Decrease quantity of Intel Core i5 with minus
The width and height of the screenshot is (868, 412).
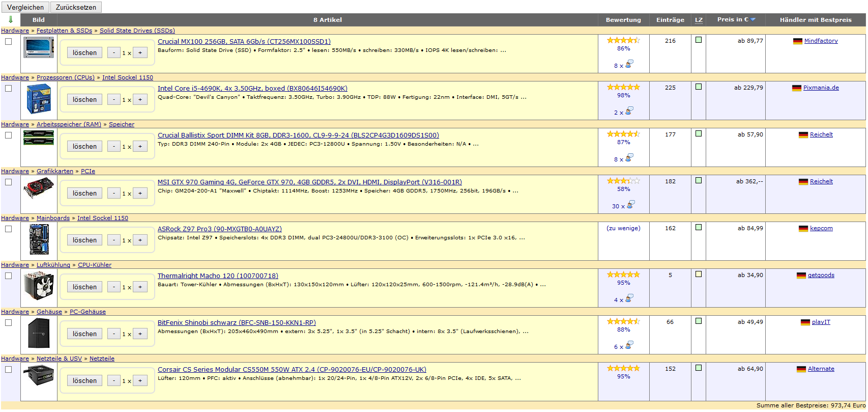114,99
